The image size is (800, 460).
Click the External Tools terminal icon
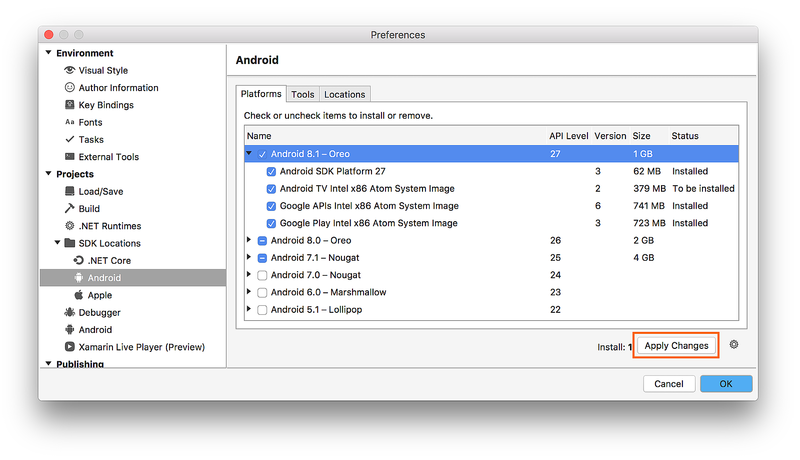pos(69,157)
